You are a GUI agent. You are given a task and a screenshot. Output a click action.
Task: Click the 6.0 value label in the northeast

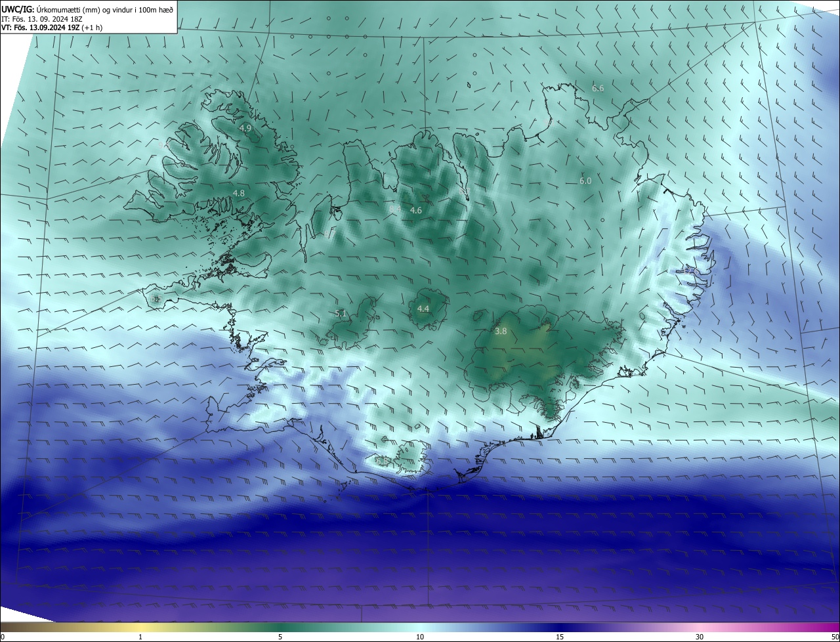(585, 181)
